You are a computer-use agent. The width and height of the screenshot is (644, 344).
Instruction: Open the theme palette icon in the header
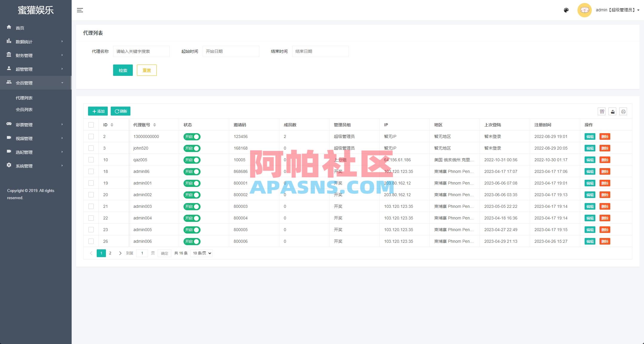coord(566,10)
